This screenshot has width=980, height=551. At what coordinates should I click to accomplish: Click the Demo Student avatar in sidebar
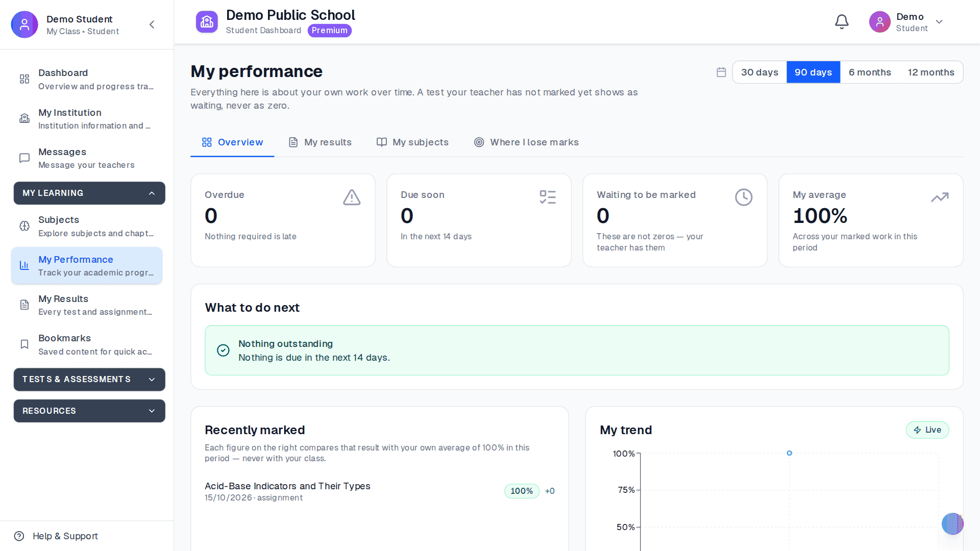[24, 24]
